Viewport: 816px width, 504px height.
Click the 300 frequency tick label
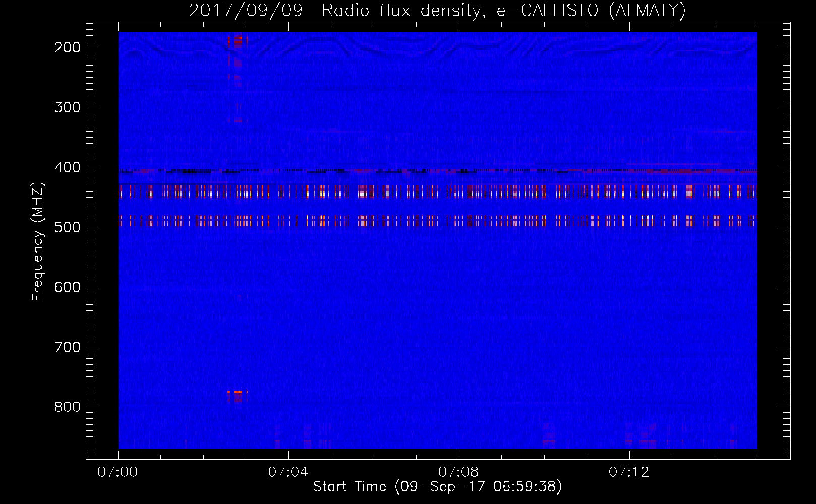coord(68,107)
